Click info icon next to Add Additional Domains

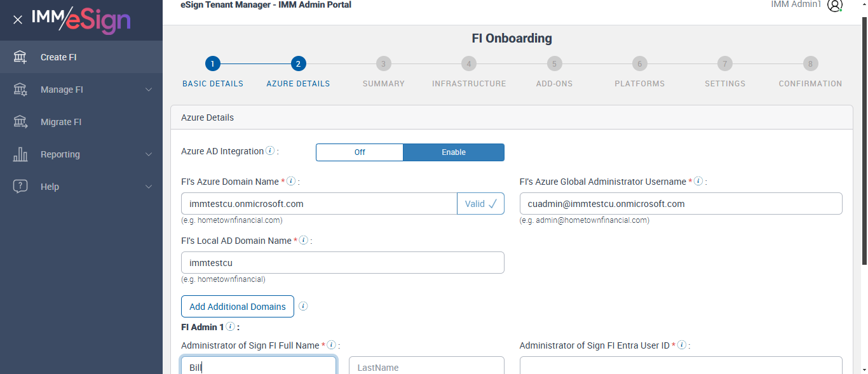(303, 306)
